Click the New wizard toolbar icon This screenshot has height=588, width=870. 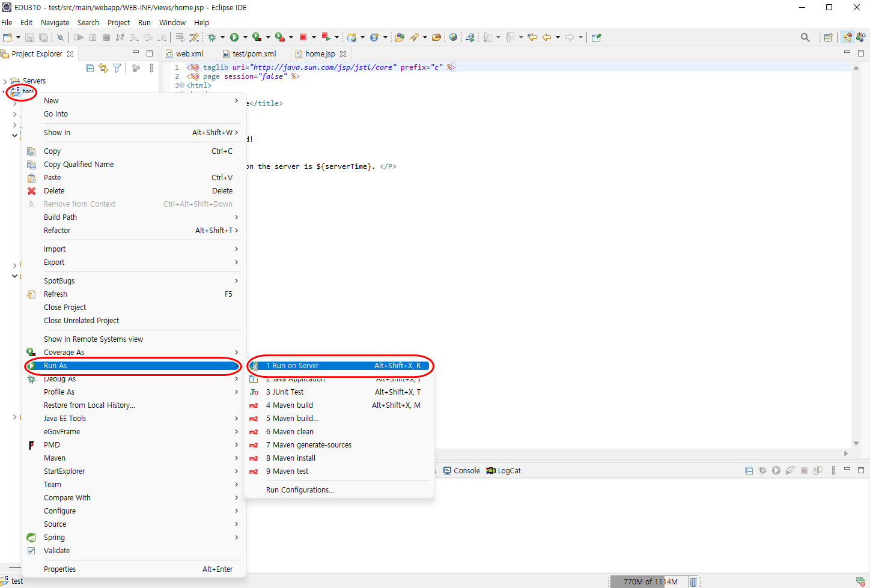[x=7, y=37]
